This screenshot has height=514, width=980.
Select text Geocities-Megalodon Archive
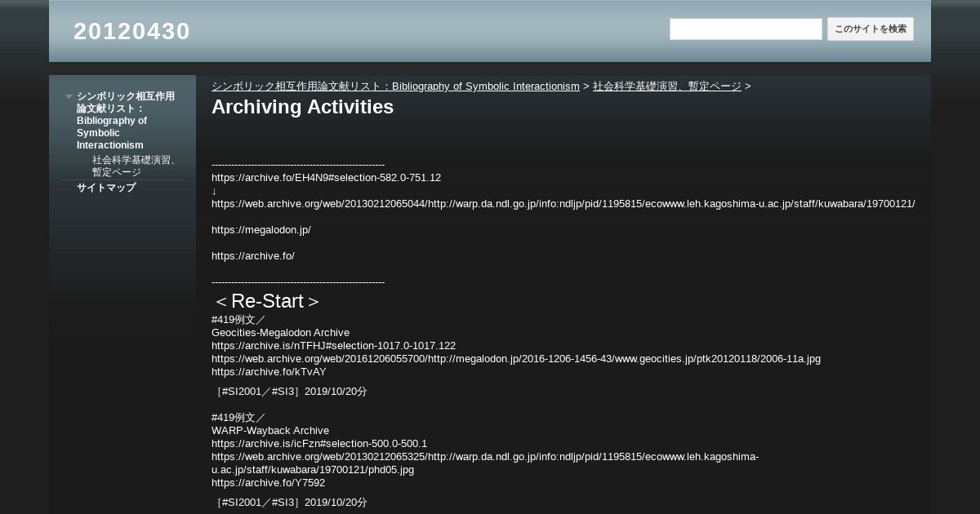(280, 333)
